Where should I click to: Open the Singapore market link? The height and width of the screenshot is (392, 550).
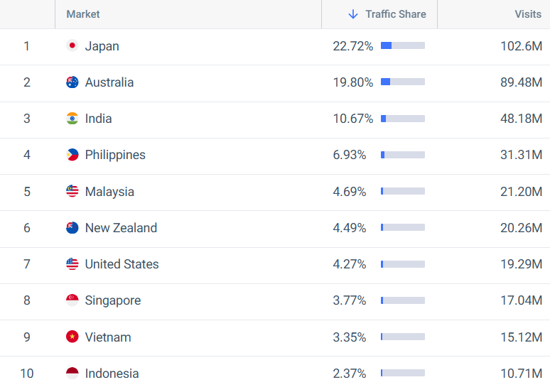[x=113, y=300]
